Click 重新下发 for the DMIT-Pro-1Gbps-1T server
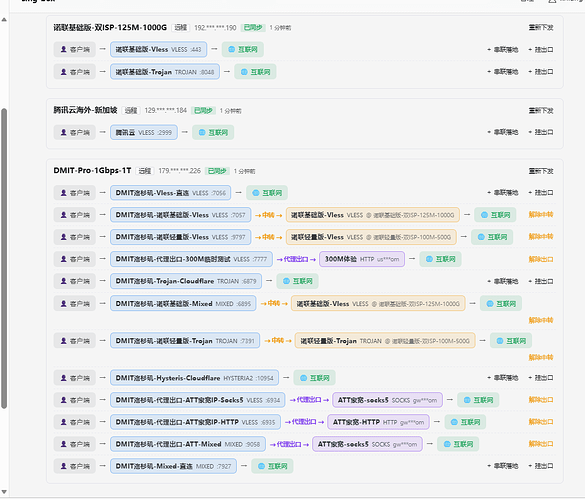 tap(541, 171)
